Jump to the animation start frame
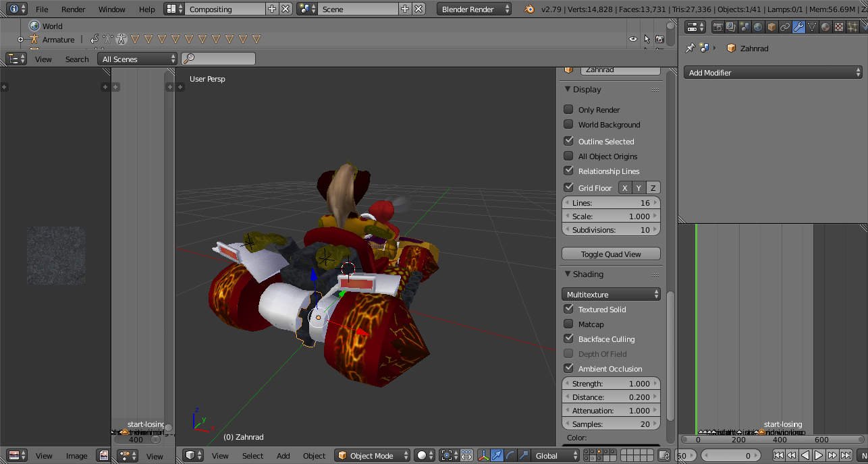The width and height of the screenshot is (868, 464). [x=778, y=456]
